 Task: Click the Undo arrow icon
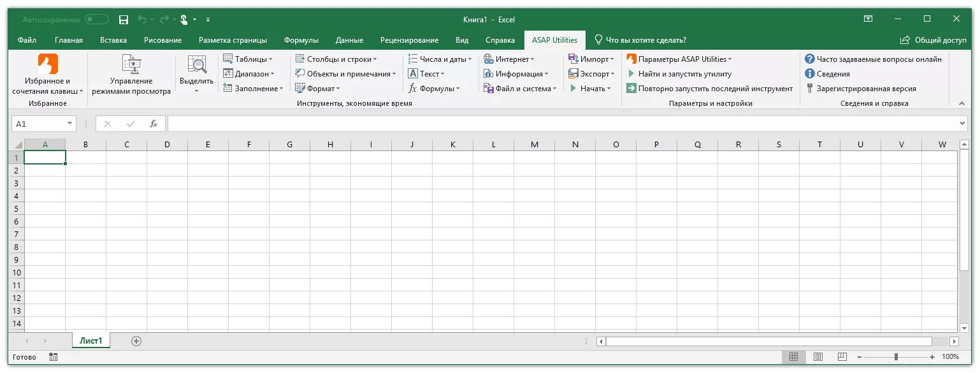(143, 20)
